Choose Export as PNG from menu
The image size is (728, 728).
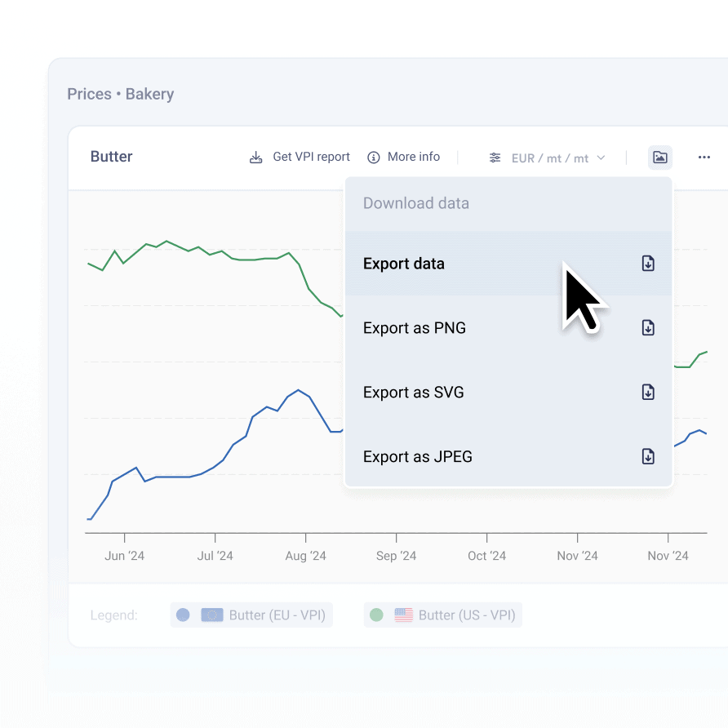[415, 328]
